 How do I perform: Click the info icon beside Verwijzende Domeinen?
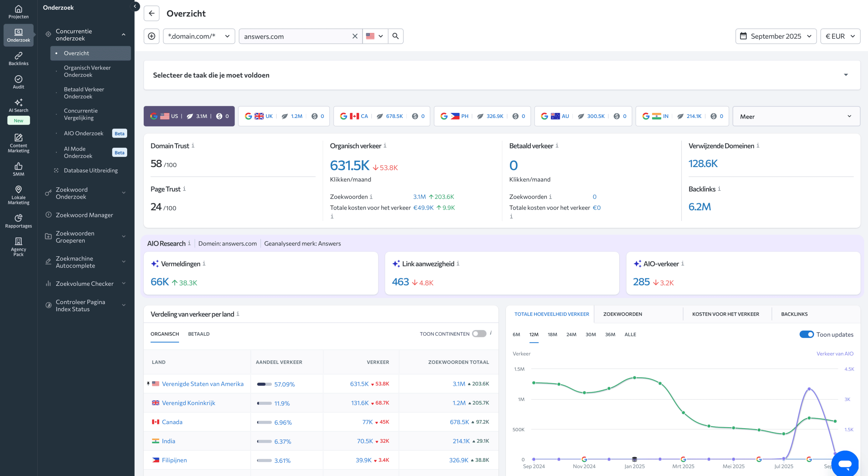[758, 145]
